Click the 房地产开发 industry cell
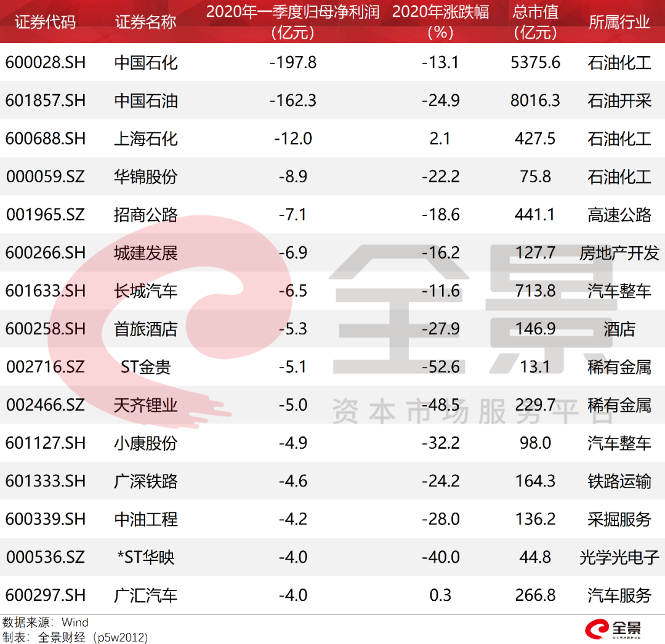Screen dimensions: 665x644 click(x=619, y=252)
